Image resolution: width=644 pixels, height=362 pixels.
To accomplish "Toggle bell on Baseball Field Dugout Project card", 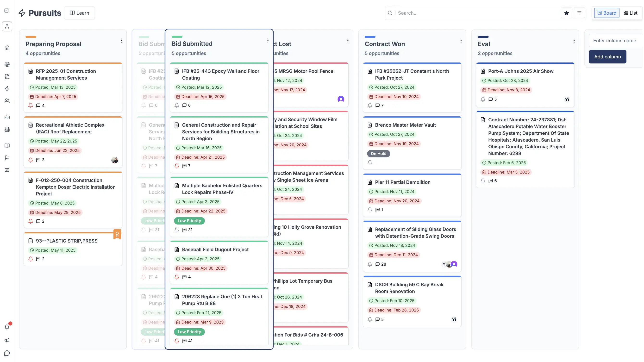I will [x=177, y=277].
